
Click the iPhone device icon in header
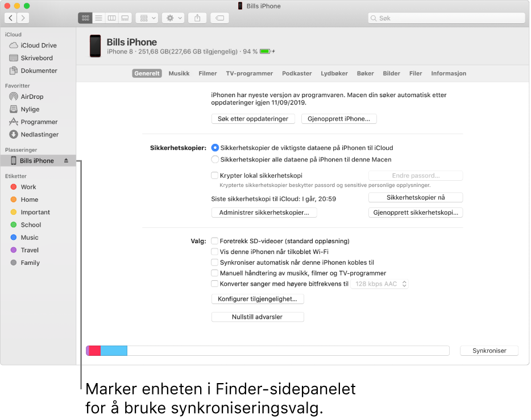(95, 46)
